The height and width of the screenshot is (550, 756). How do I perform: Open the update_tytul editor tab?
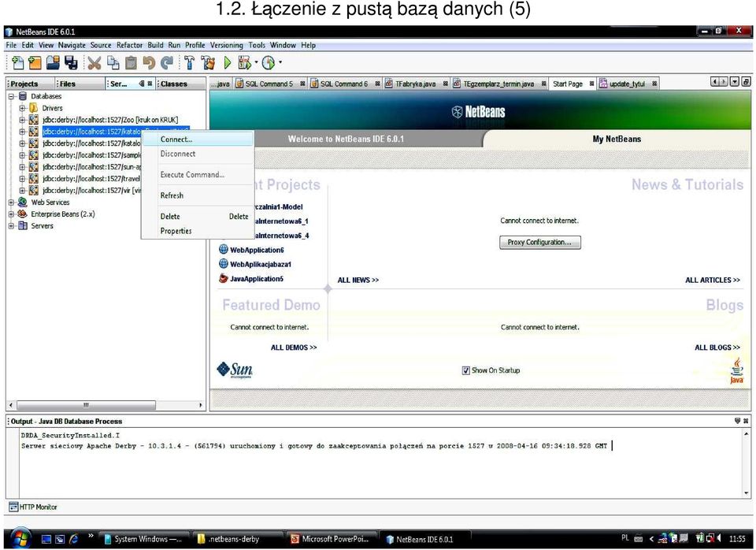tap(627, 84)
